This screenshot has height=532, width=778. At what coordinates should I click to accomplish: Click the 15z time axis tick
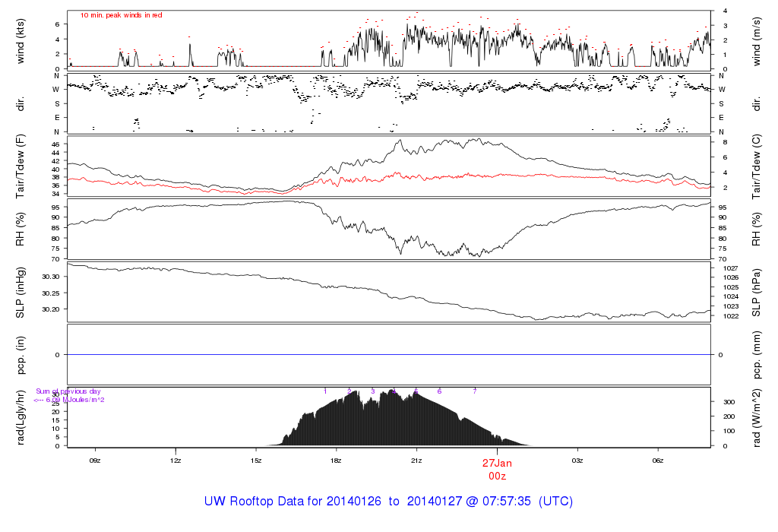click(x=256, y=461)
